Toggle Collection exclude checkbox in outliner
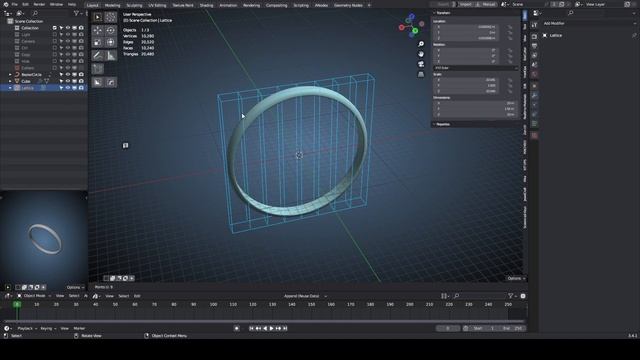This screenshot has height=360, width=640. [55, 28]
